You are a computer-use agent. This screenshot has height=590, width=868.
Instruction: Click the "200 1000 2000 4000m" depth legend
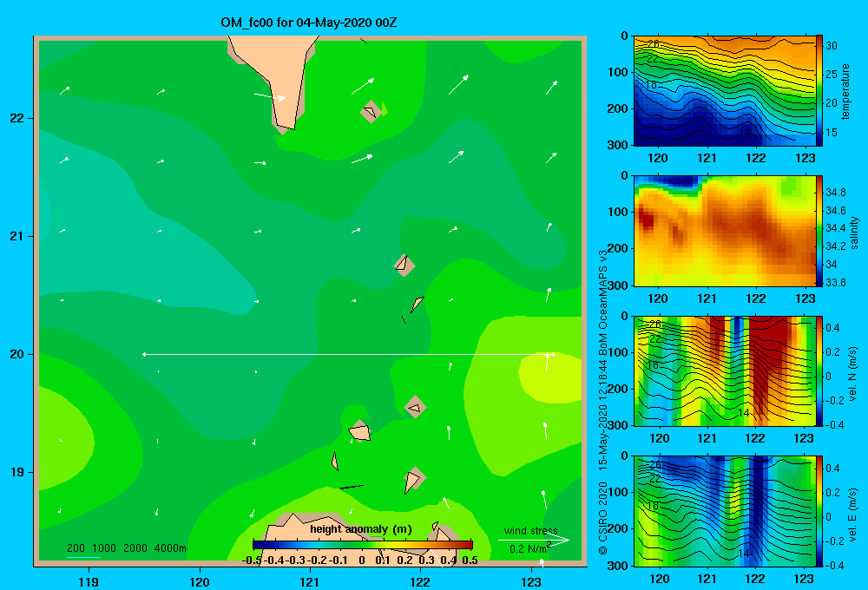pyautogui.click(x=126, y=548)
